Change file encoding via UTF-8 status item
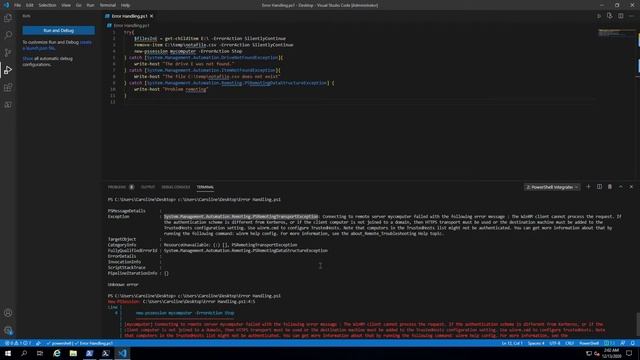 [555, 343]
